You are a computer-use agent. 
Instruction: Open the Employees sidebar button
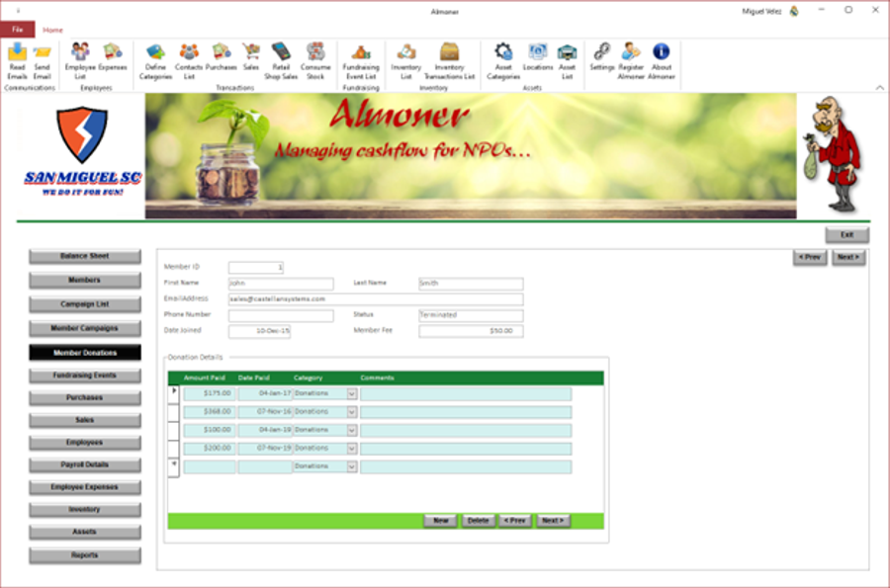click(85, 443)
